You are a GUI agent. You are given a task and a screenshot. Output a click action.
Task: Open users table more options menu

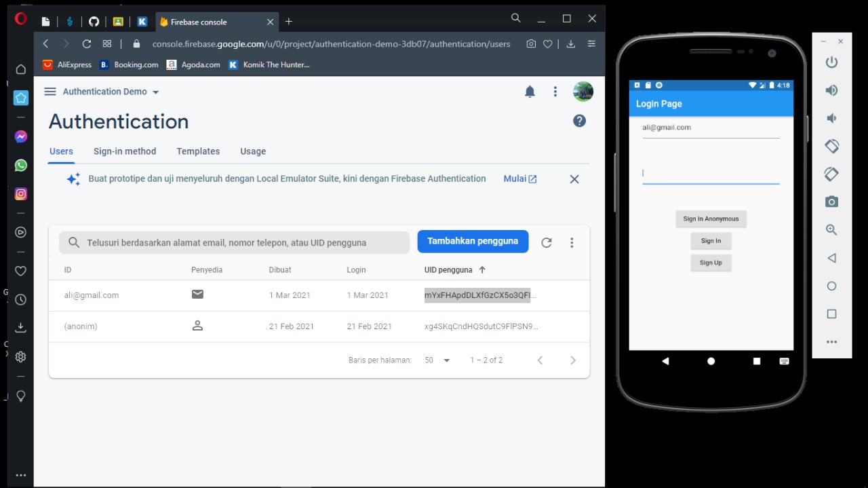click(x=572, y=242)
